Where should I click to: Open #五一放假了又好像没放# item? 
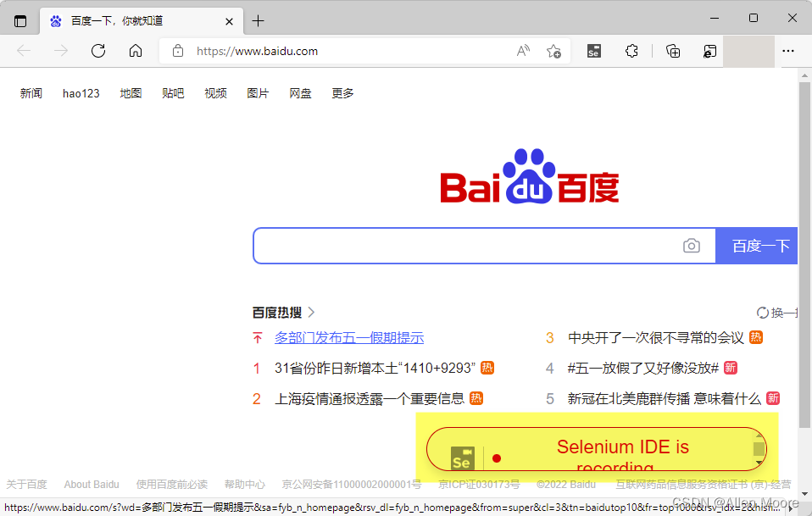click(x=643, y=368)
